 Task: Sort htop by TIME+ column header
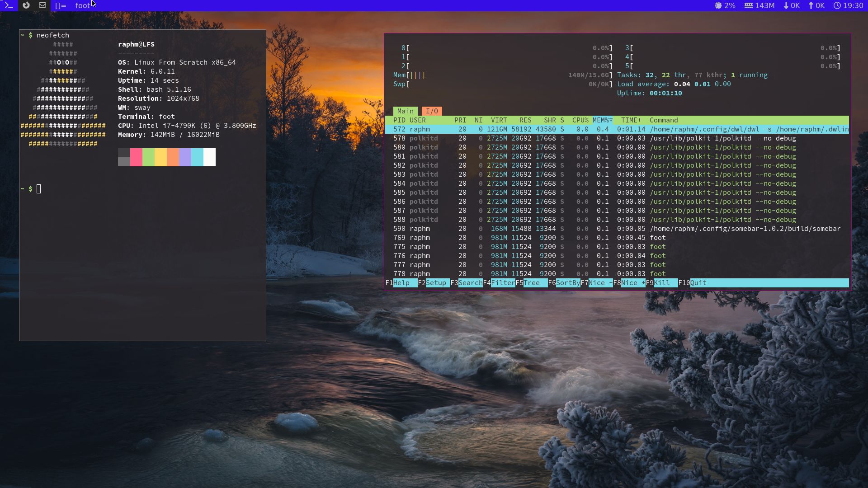tap(631, 120)
